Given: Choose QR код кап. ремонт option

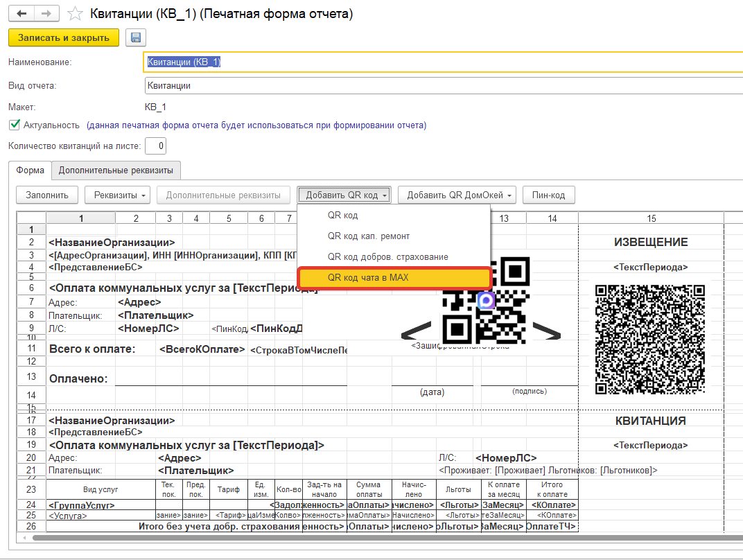Looking at the screenshot, I should 368,236.
